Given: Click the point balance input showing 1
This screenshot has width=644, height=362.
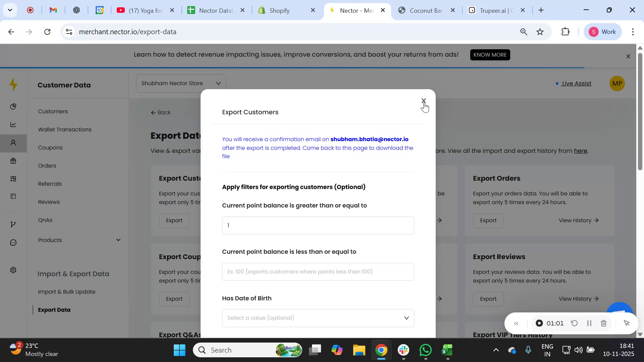Looking at the screenshot, I should tap(318, 225).
